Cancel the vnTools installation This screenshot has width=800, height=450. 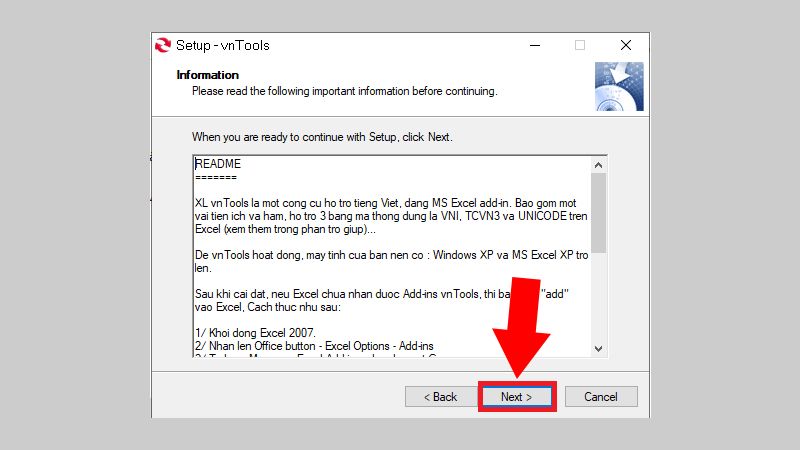[600, 397]
